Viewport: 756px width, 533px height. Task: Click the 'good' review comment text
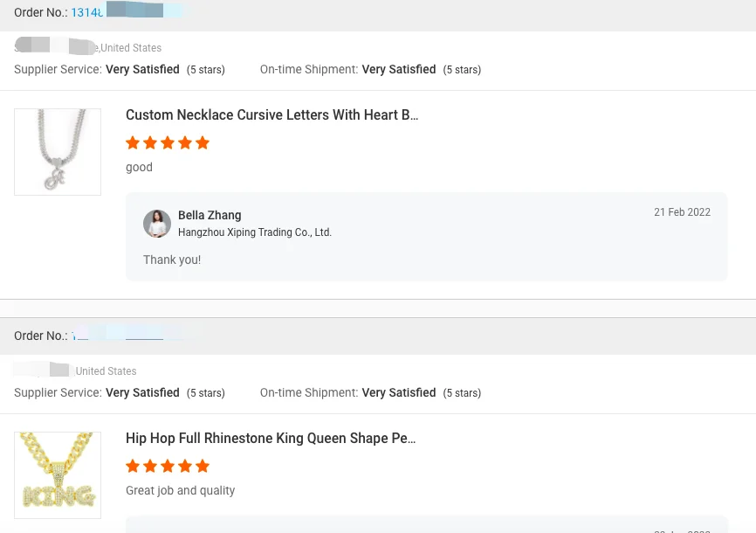pos(140,167)
